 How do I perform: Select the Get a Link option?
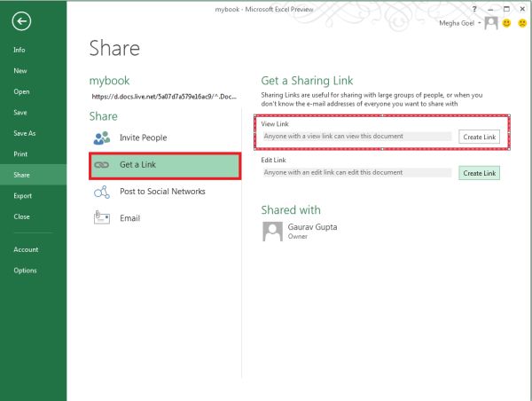(x=165, y=165)
